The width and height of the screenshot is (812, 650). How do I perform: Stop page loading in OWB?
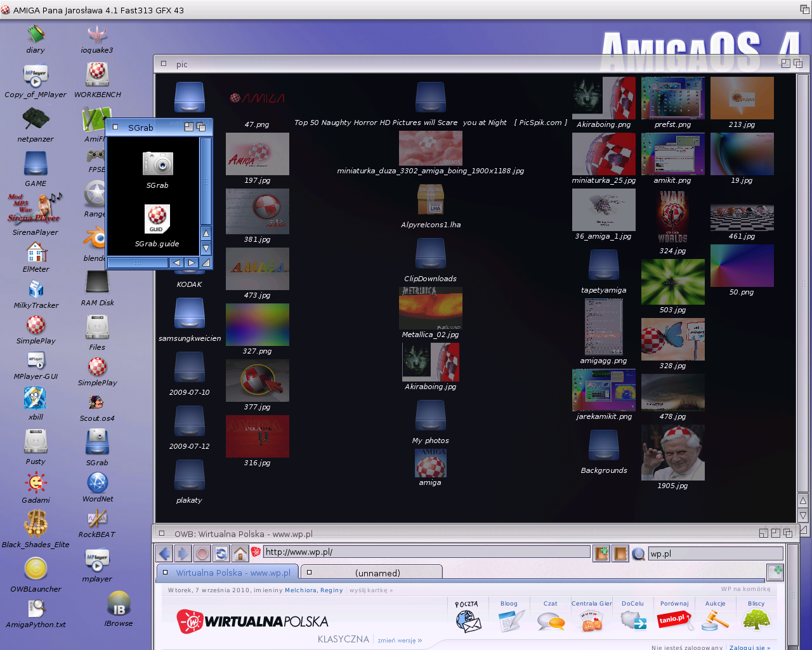point(202,554)
